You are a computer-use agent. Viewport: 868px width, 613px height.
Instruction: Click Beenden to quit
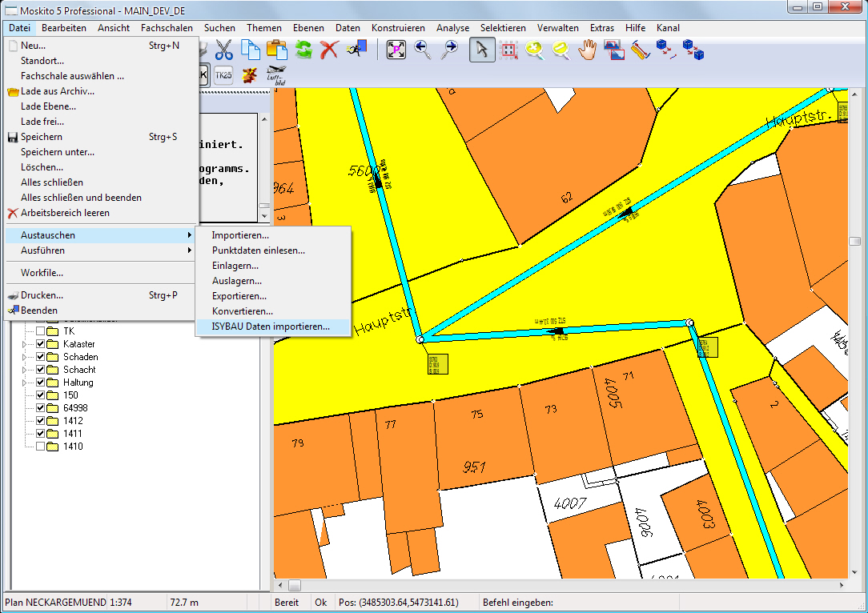tap(100, 311)
